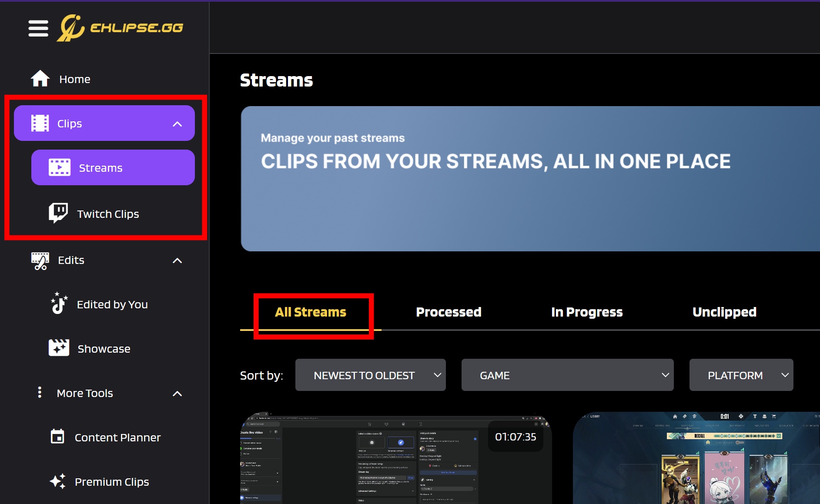
Task: Click the Eklipse.gg logo
Action: pyautogui.click(x=120, y=27)
